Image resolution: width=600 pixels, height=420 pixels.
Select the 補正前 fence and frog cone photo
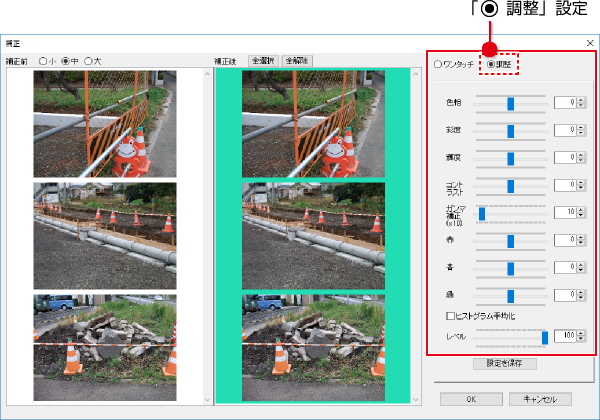pyautogui.click(x=105, y=124)
